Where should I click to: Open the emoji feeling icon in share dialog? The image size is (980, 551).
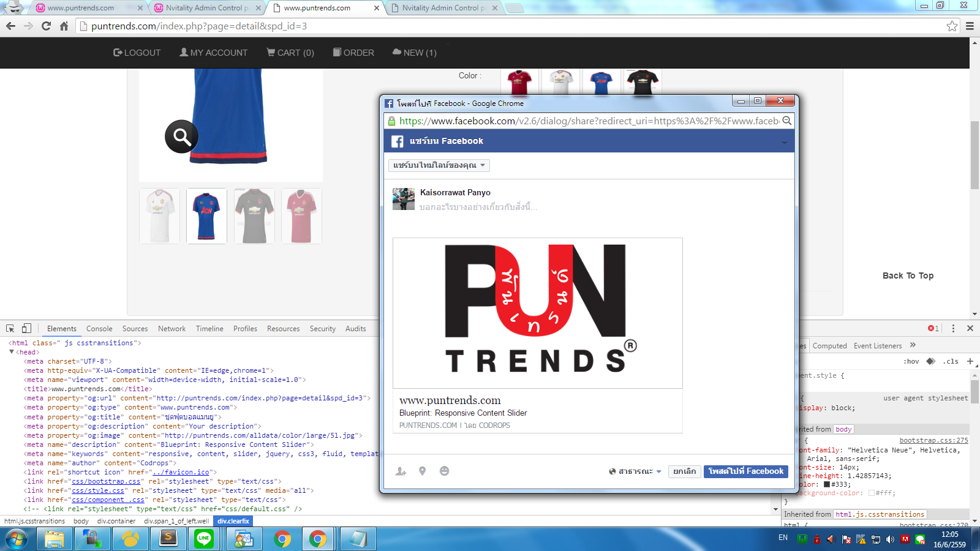point(445,471)
